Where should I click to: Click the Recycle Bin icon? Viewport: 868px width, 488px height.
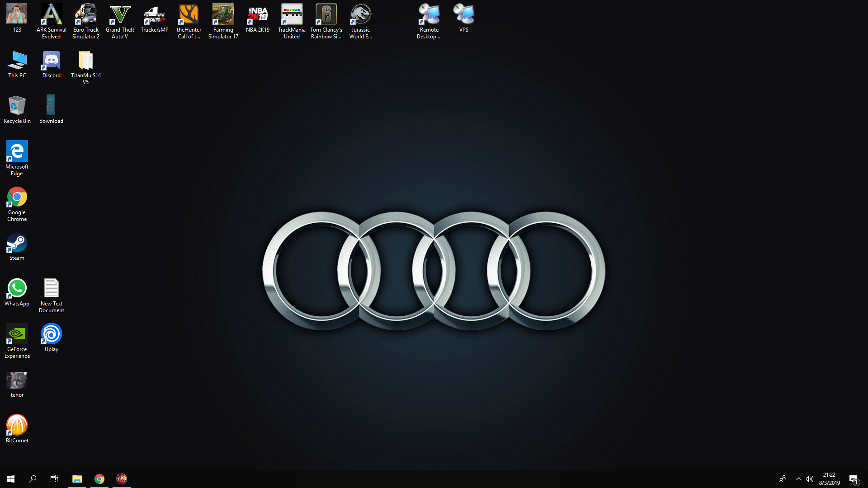click(17, 110)
